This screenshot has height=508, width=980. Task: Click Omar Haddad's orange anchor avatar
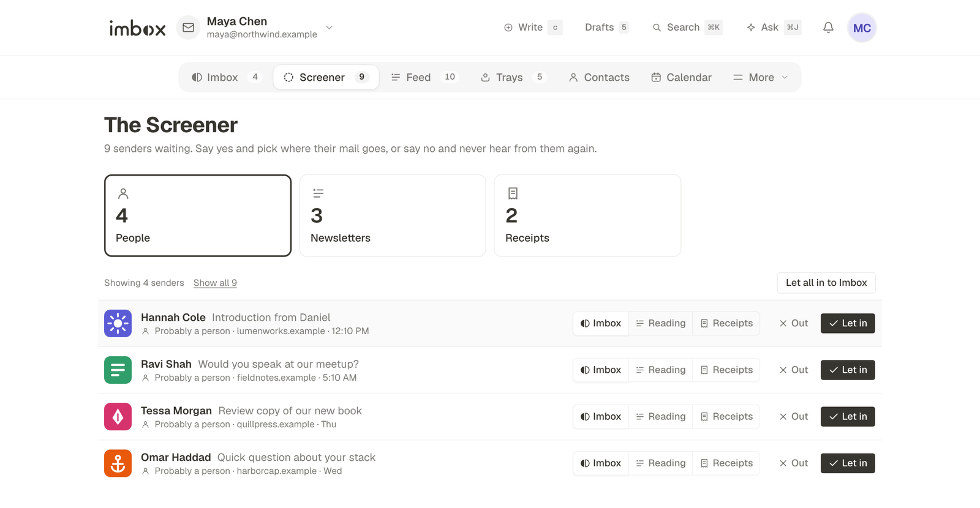coord(118,463)
